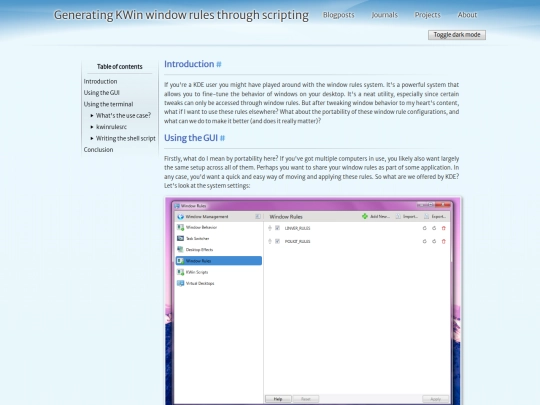The width and height of the screenshot is (540, 405).
Task: Select highlighted Window Rules entry in pictured sidebar
Action: tap(219, 261)
